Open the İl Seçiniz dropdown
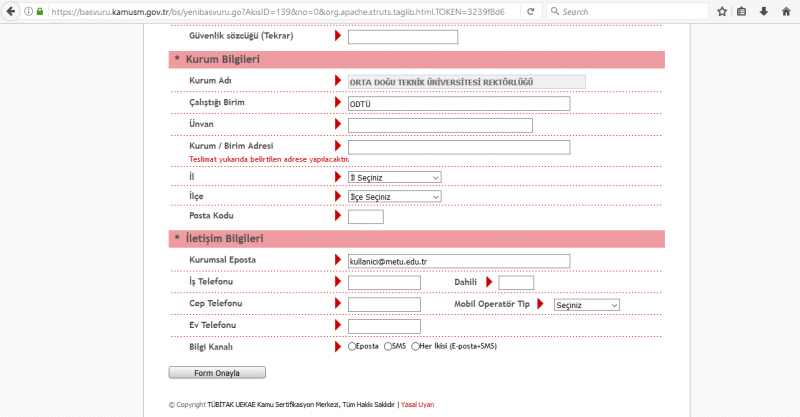The height and width of the screenshot is (417, 800). coord(394,178)
